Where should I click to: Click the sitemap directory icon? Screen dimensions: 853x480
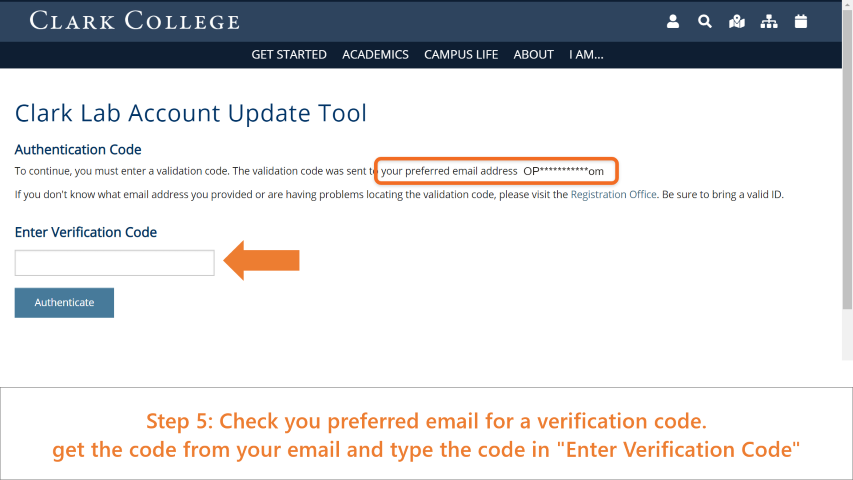769,22
